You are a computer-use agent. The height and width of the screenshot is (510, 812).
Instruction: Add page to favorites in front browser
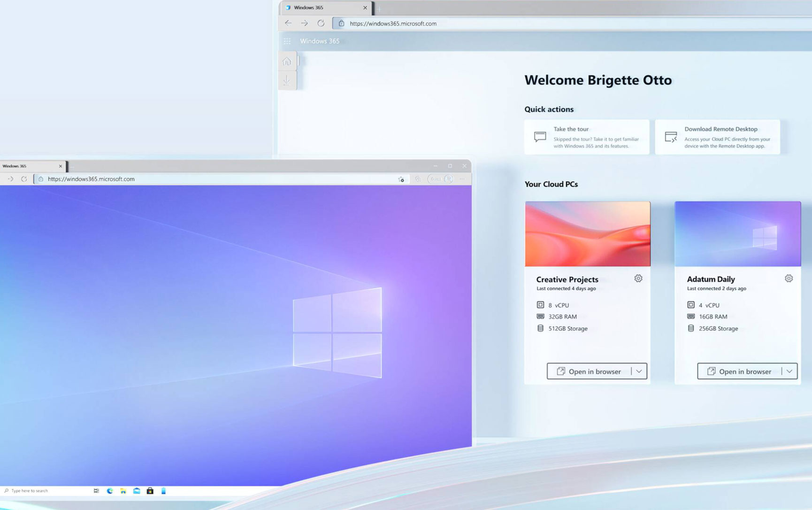pos(401,179)
